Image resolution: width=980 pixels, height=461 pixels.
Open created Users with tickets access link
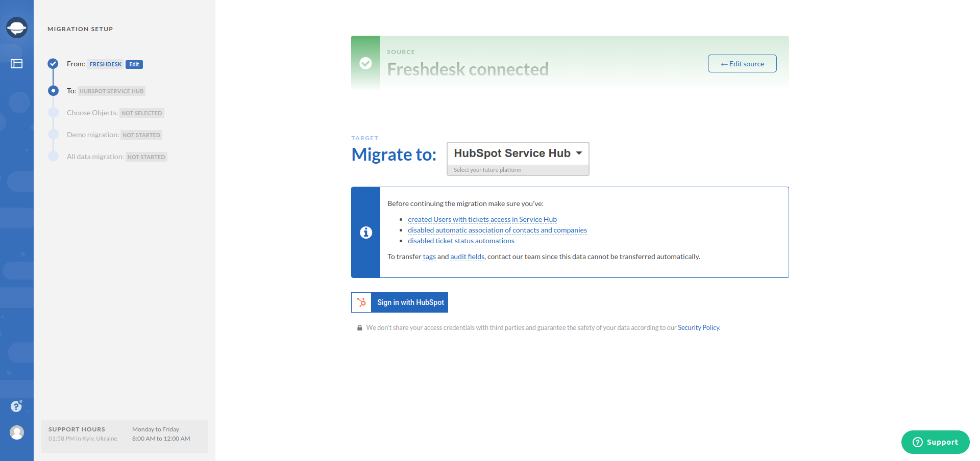[x=482, y=219]
